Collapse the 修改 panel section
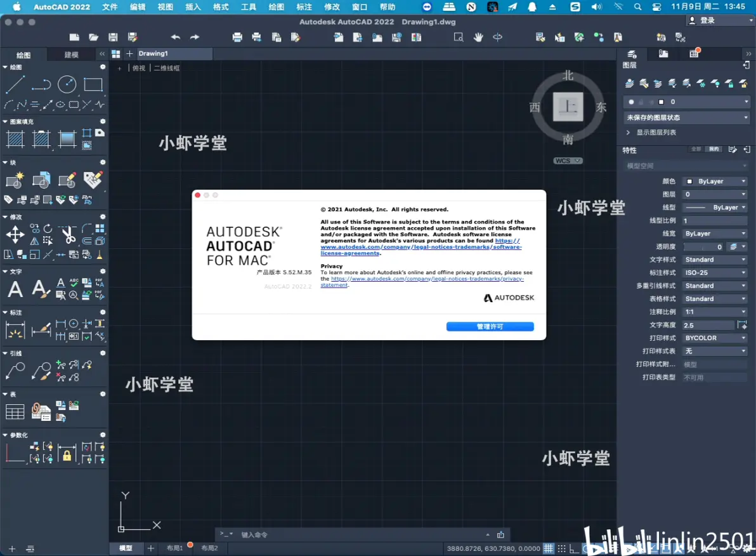This screenshot has height=556, width=756. click(x=5, y=217)
